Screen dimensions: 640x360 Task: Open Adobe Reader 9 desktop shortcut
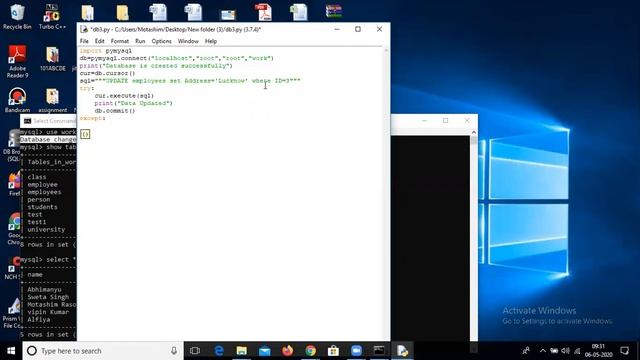17,61
